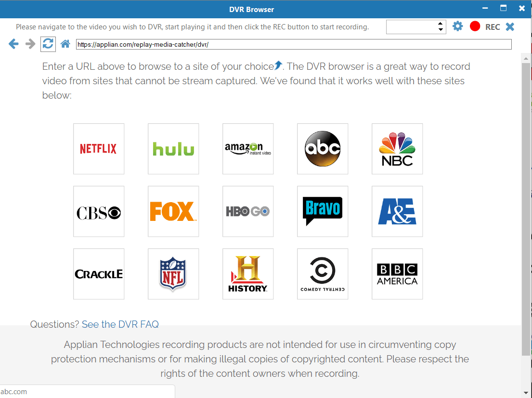
Task: Maximize the DVR Browser window
Action: click(x=504, y=8)
